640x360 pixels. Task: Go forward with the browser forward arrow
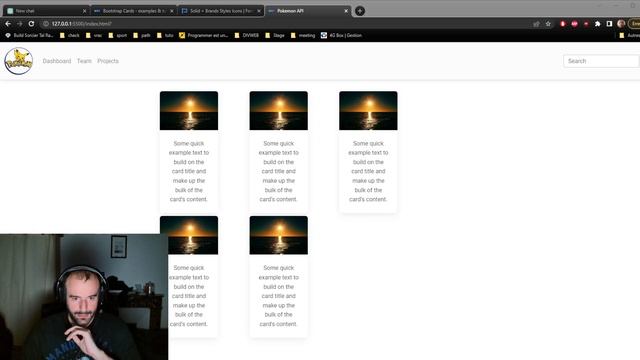point(20,24)
